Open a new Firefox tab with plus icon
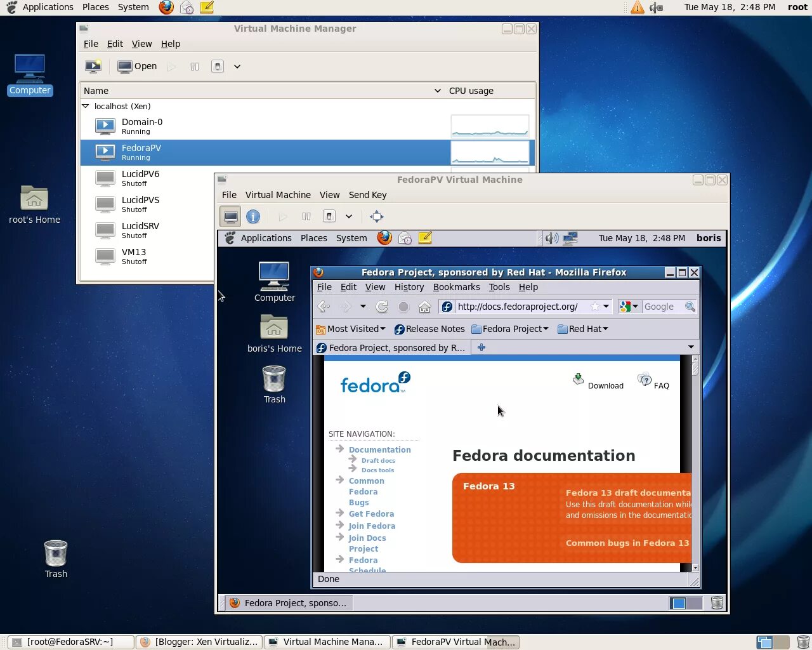Image resolution: width=812 pixels, height=650 pixels. [x=481, y=347]
